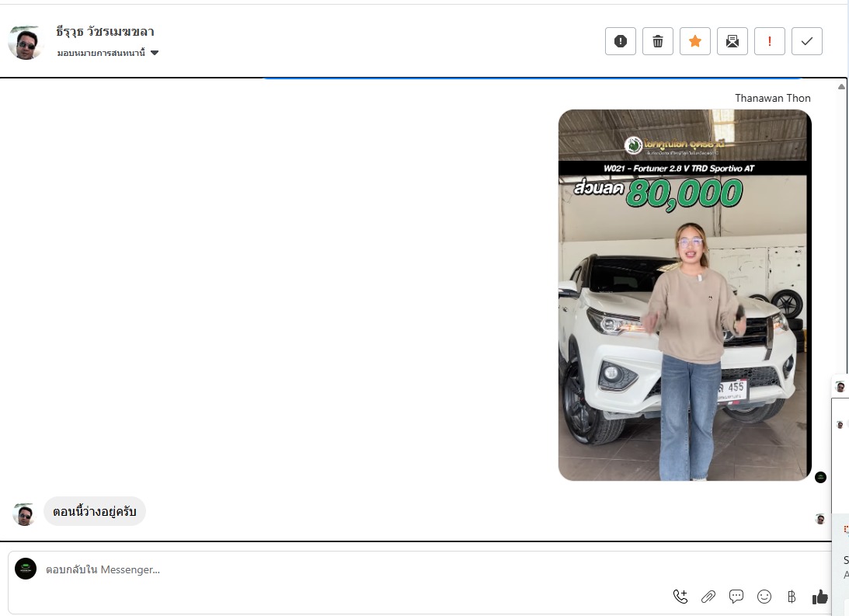The height and width of the screenshot is (616, 849).
Task: Delete conversation using trash can icon
Action: point(657,41)
